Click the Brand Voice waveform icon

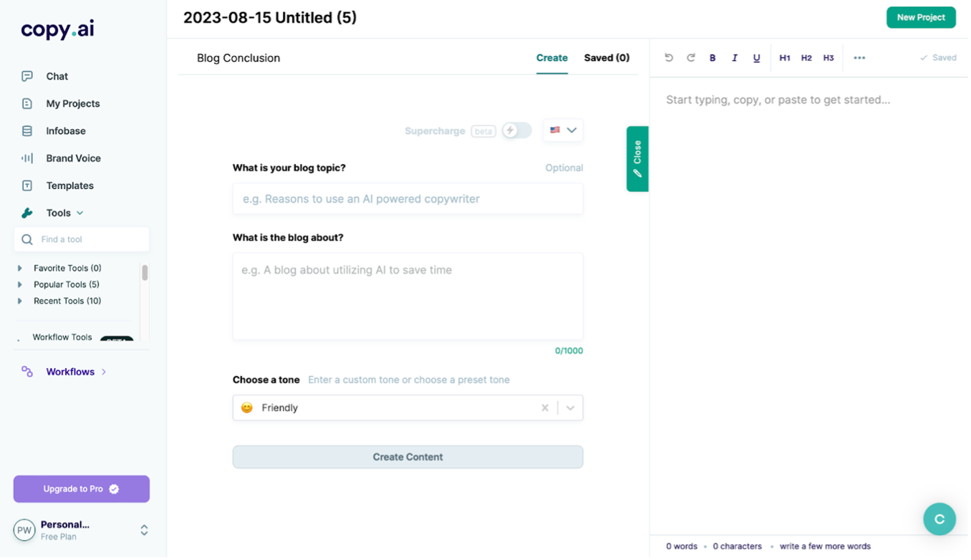pos(27,158)
